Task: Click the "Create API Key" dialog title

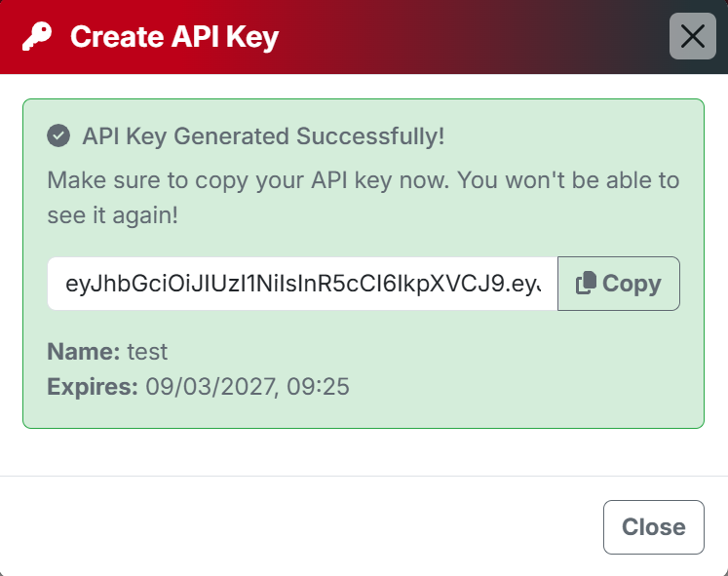Action: click(174, 37)
